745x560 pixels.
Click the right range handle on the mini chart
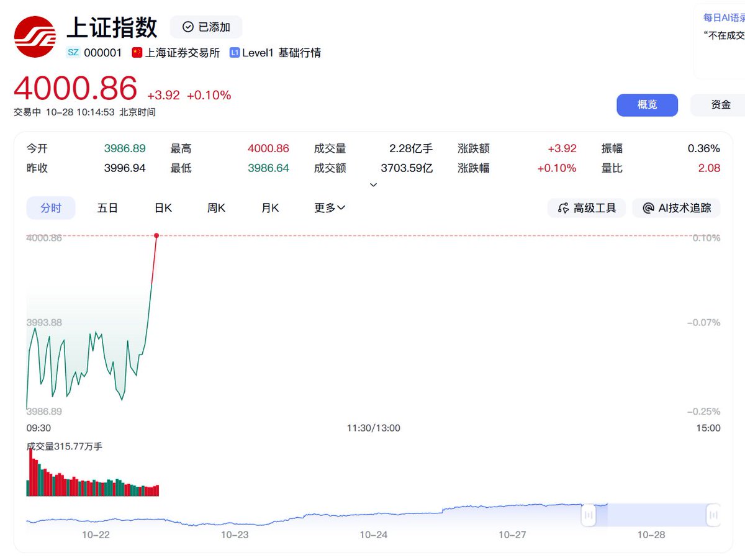coord(713,515)
